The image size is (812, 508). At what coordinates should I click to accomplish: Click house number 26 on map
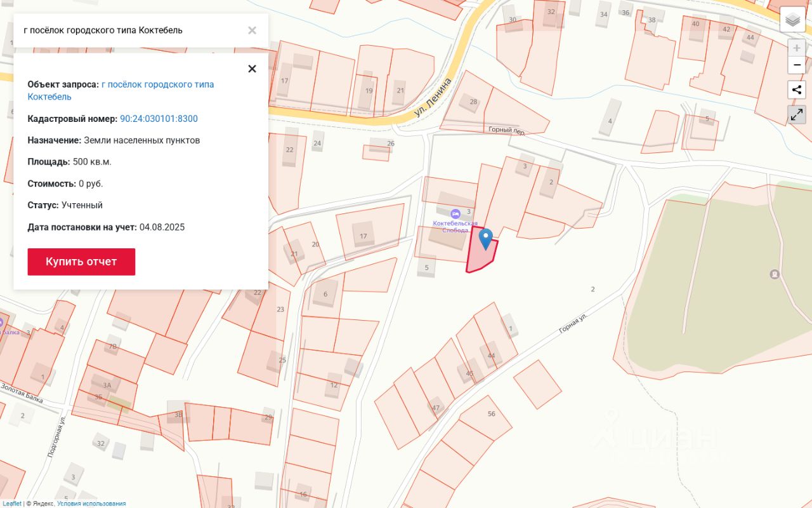coord(391,144)
